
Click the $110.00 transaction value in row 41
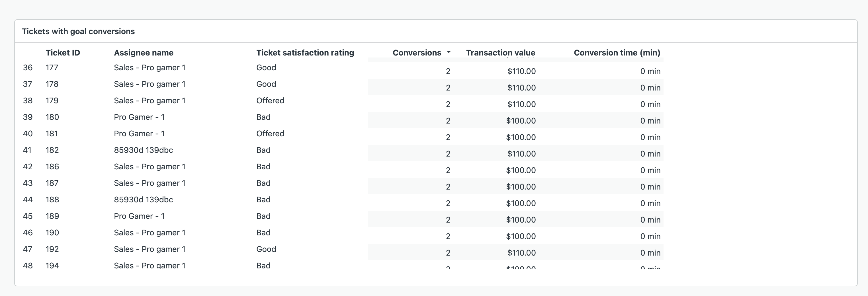pyautogui.click(x=521, y=154)
